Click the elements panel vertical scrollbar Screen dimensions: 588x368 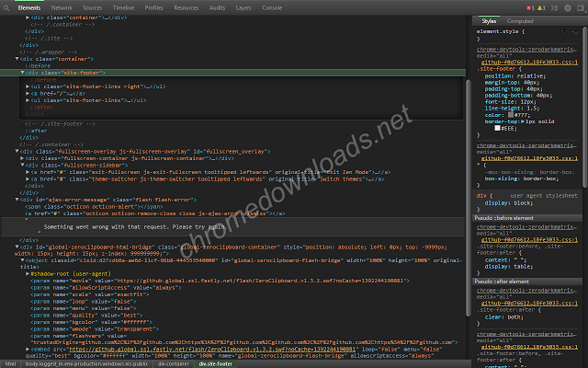(468, 198)
